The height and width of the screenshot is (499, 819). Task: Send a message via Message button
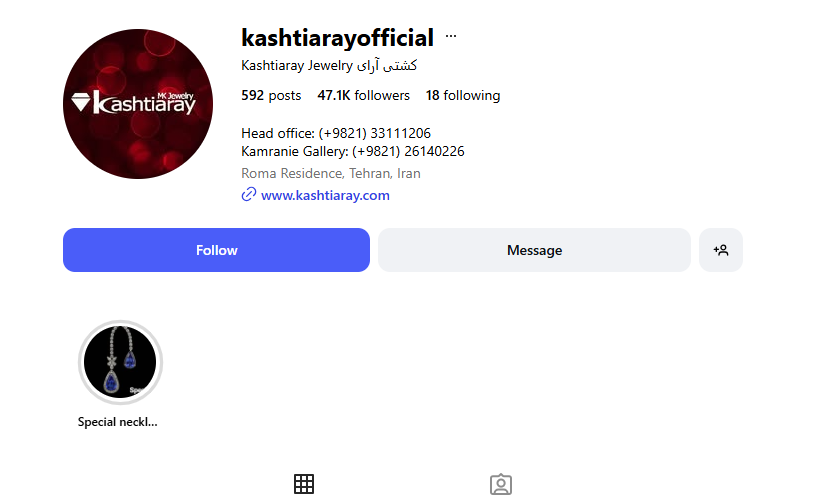(x=534, y=250)
